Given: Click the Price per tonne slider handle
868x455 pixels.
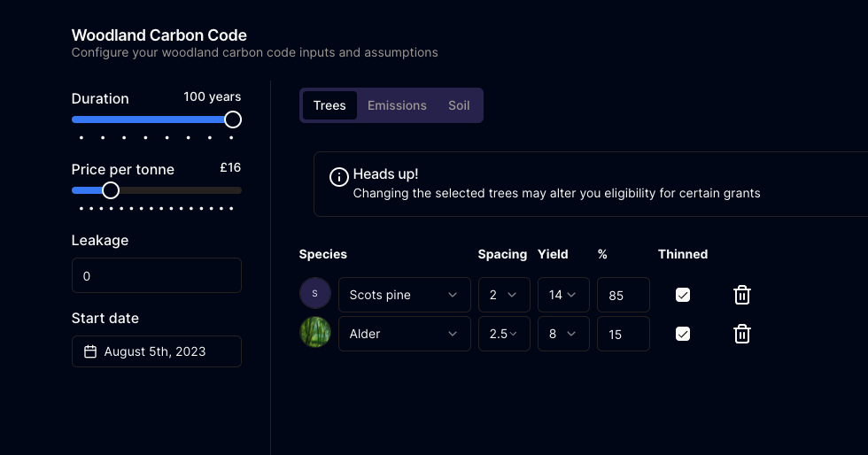Looking at the screenshot, I should [x=111, y=190].
